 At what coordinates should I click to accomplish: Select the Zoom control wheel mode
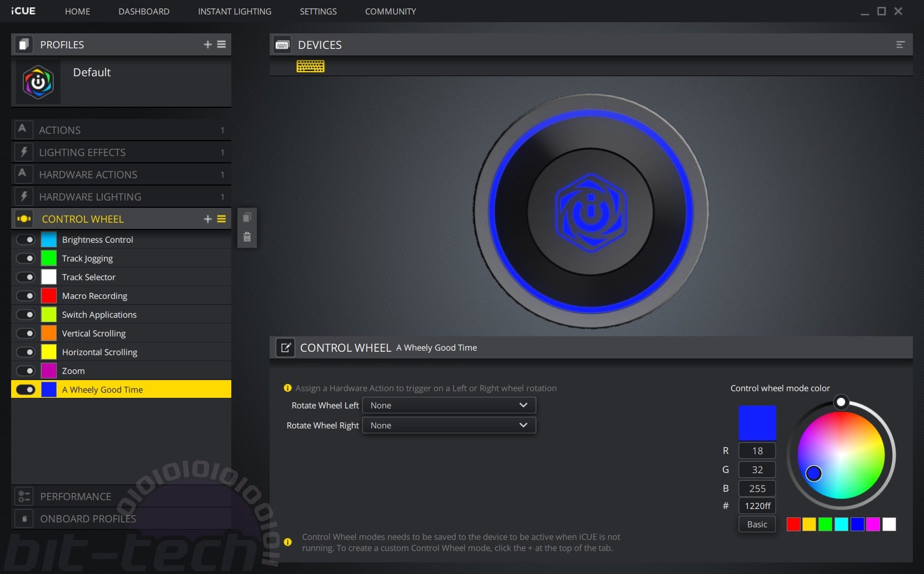121,371
